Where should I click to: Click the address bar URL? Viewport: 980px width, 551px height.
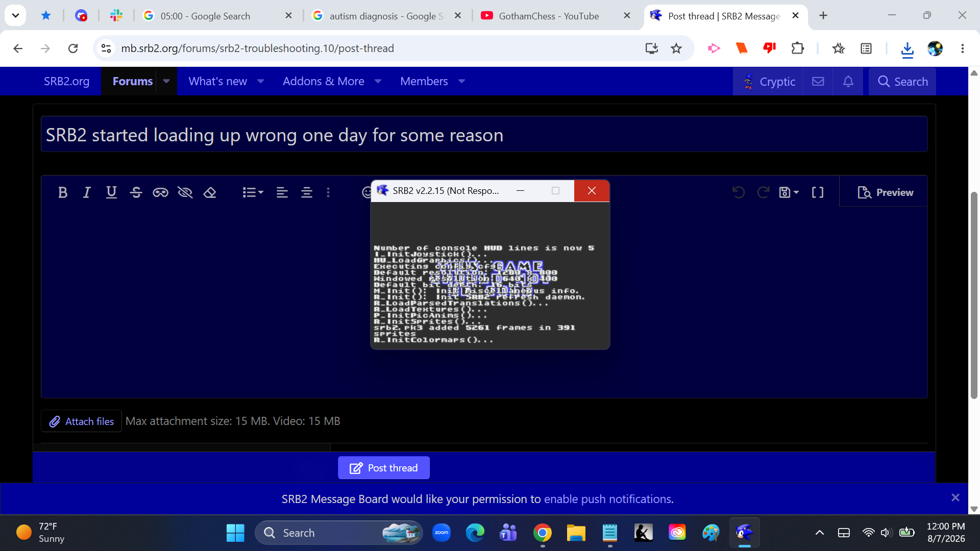point(257,48)
